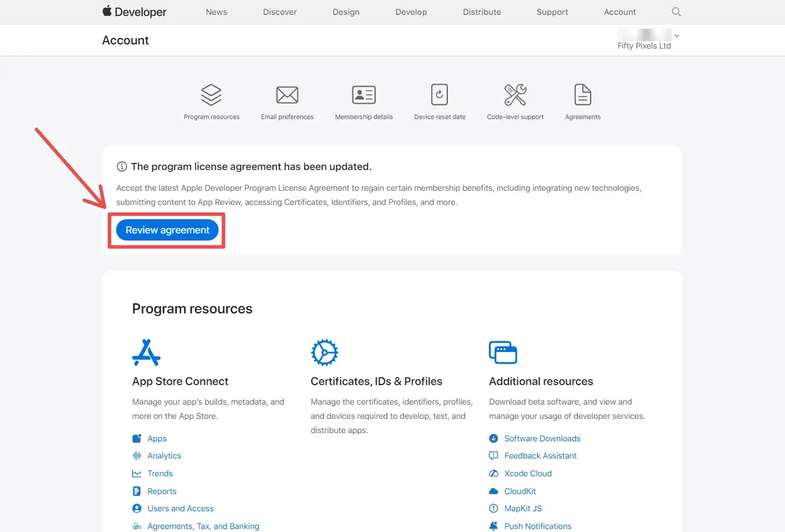
Task: Go to the Distribute menu
Action: [x=482, y=12]
